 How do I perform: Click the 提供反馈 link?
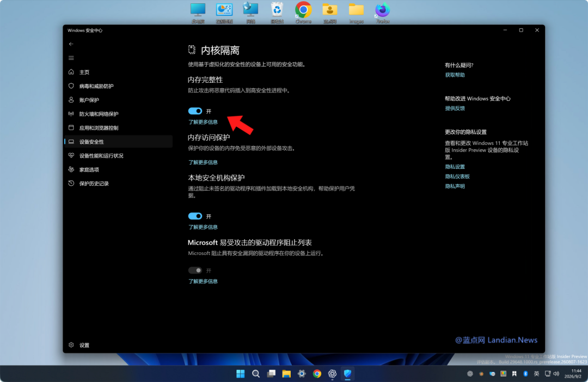(455, 108)
